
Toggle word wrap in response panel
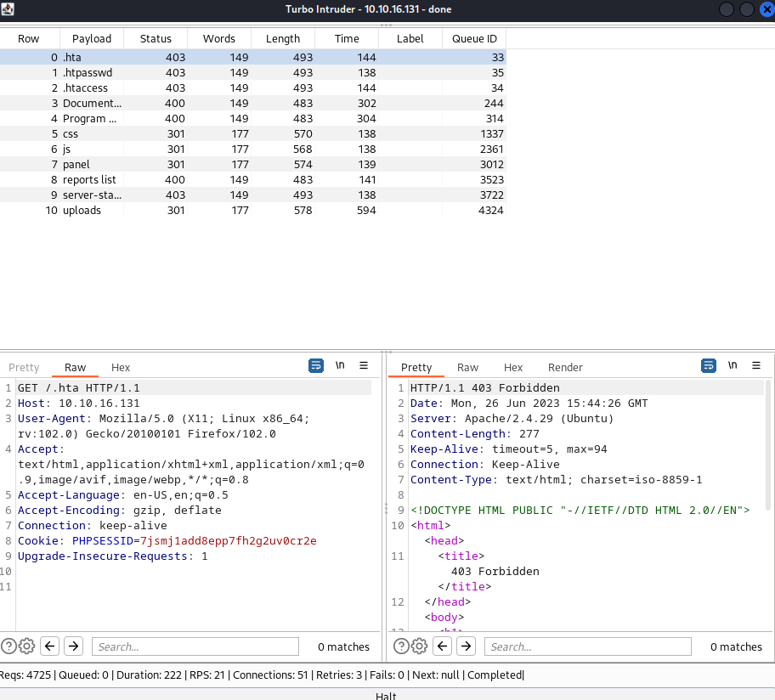(709, 366)
